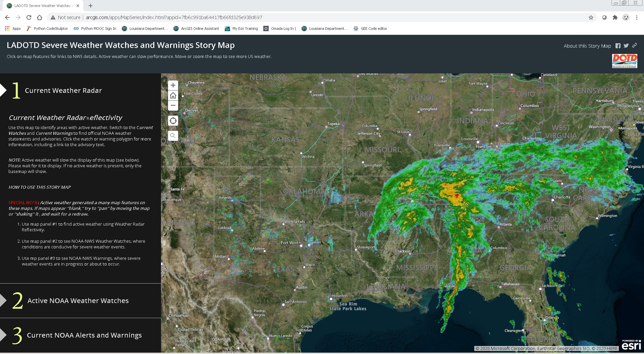Open the Chrome three-dot menu
Image resolution: width=644 pixels, height=354 pixels.
[x=637, y=17]
